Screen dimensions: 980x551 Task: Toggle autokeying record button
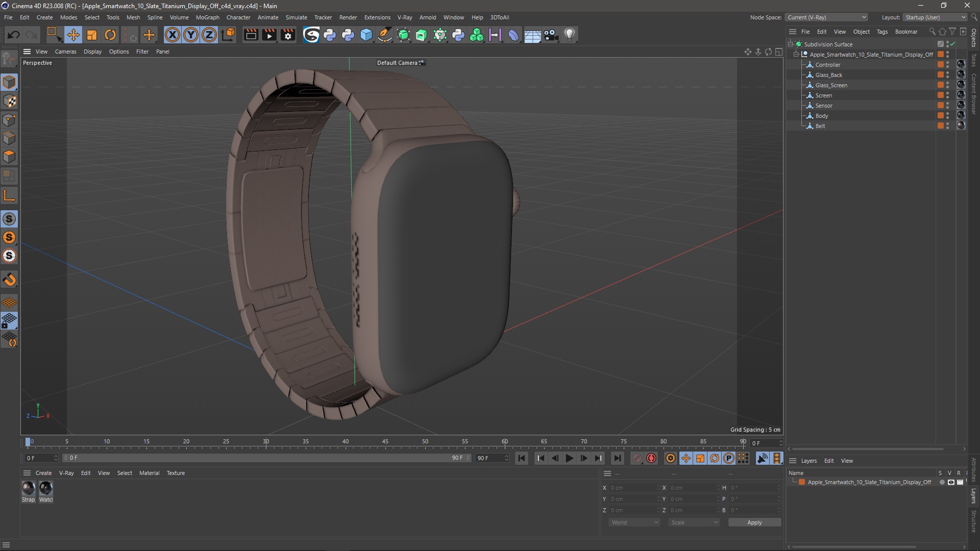click(651, 458)
